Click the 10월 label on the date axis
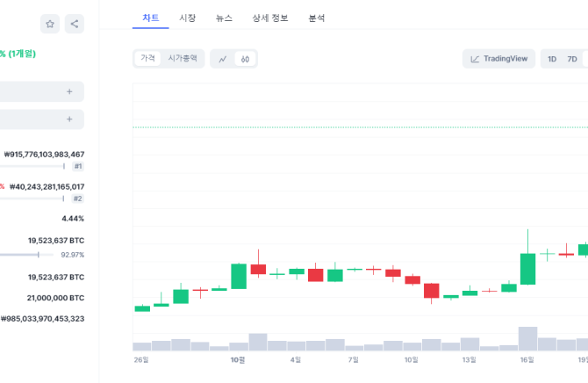 point(238,359)
